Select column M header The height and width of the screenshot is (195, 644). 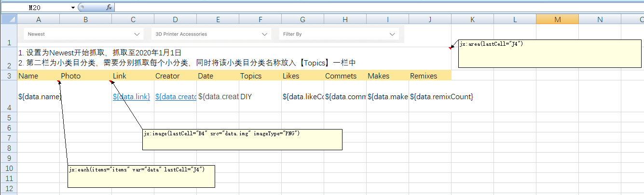pyautogui.click(x=557, y=19)
